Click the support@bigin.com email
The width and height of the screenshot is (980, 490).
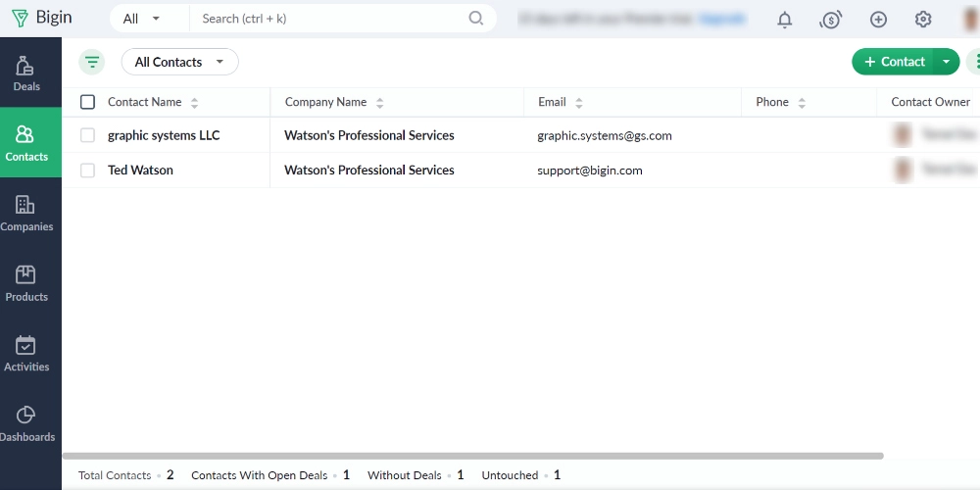[x=589, y=171]
